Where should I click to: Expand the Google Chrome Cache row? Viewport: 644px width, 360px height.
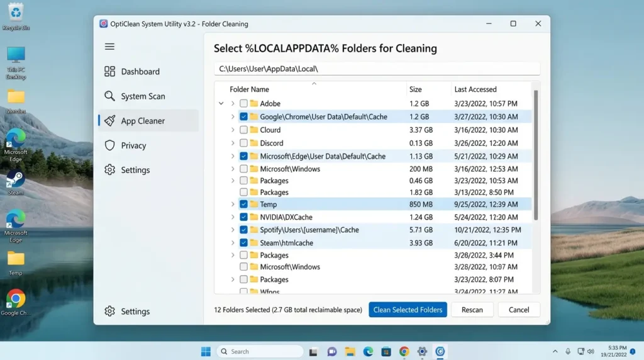point(233,116)
